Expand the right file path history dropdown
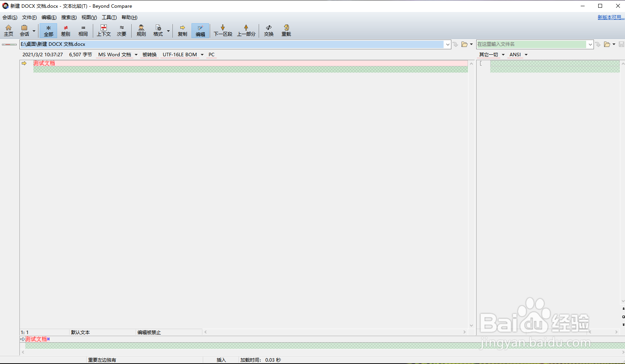This screenshot has height=364, width=625. (590, 44)
